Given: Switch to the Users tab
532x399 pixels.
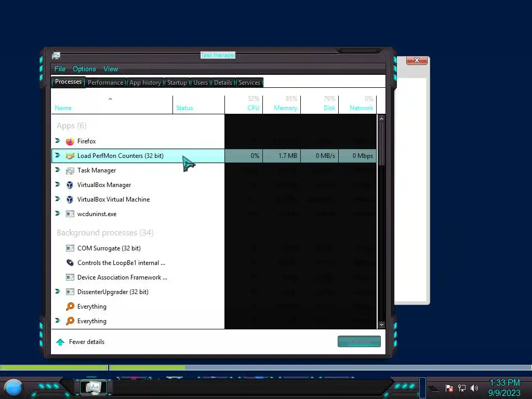Looking at the screenshot, I should click(201, 83).
